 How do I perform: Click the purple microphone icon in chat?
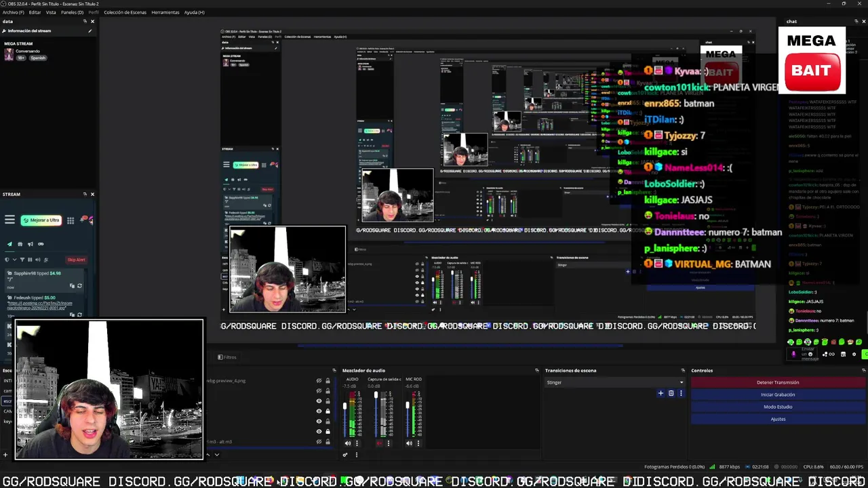coord(793,354)
